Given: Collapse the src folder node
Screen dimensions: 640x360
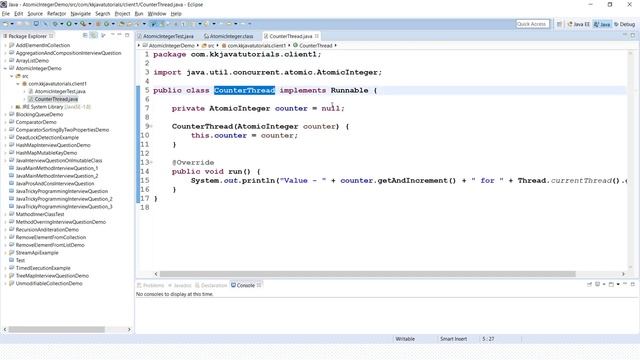Looking at the screenshot, I should click(12, 76).
